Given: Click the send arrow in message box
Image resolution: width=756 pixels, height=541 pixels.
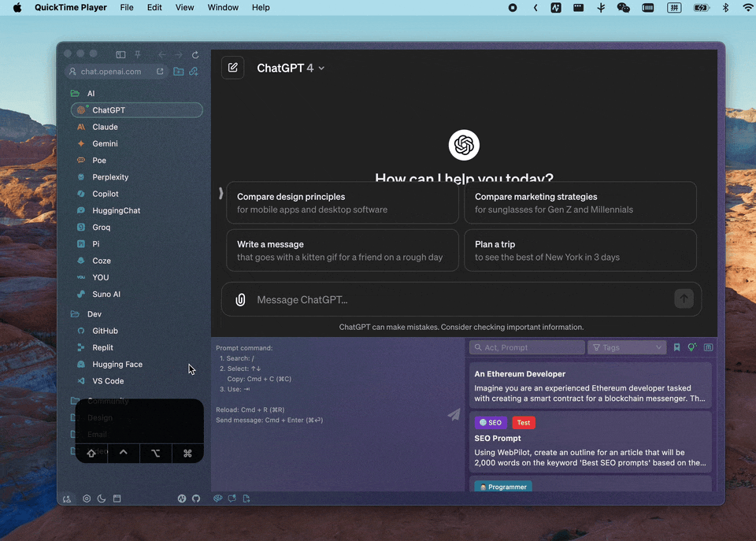Looking at the screenshot, I should pos(684,299).
